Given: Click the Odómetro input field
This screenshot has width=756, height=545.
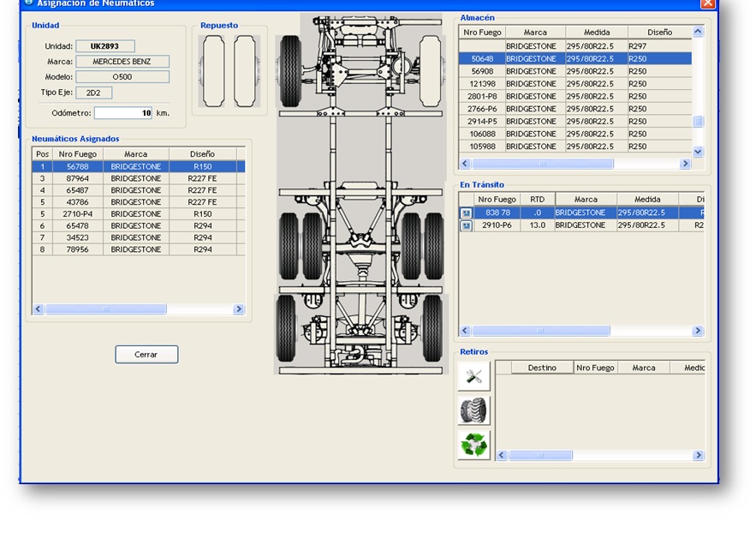Looking at the screenshot, I should 123,113.
